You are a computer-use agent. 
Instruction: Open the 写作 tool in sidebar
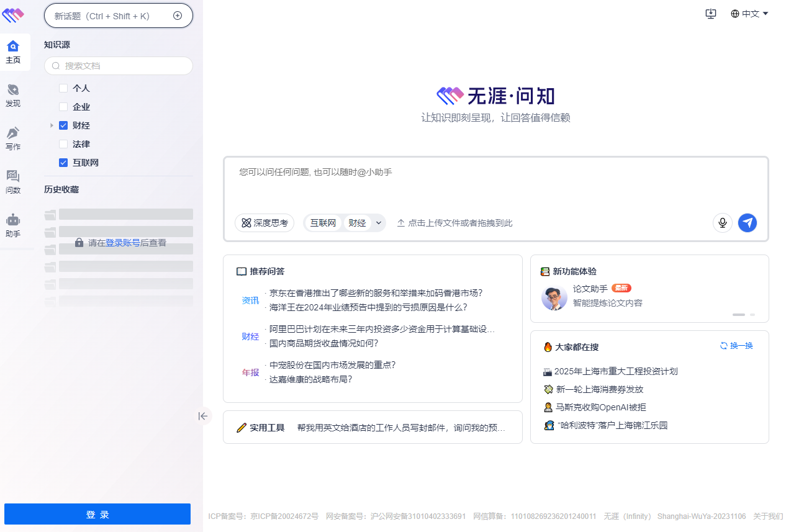12,138
